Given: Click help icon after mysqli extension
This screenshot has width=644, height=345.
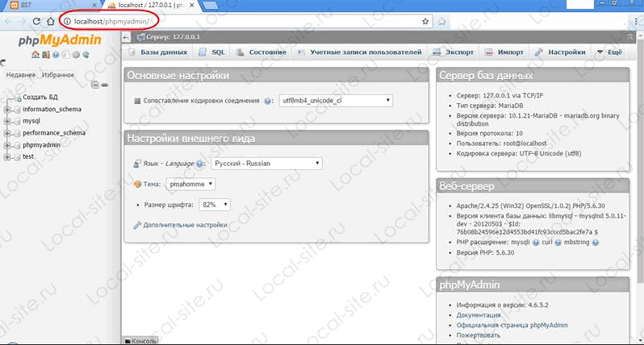Looking at the screenshot, I should point(536,243).
